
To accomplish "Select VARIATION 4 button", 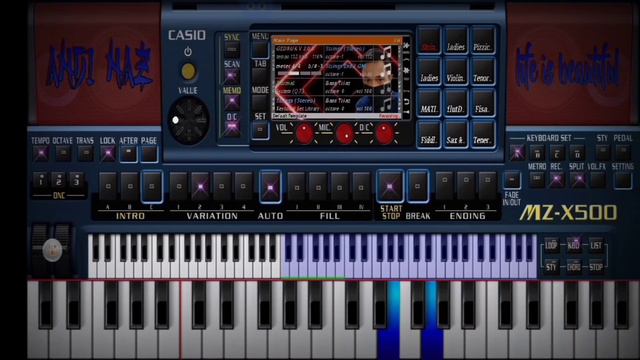I will pos(243,187).
